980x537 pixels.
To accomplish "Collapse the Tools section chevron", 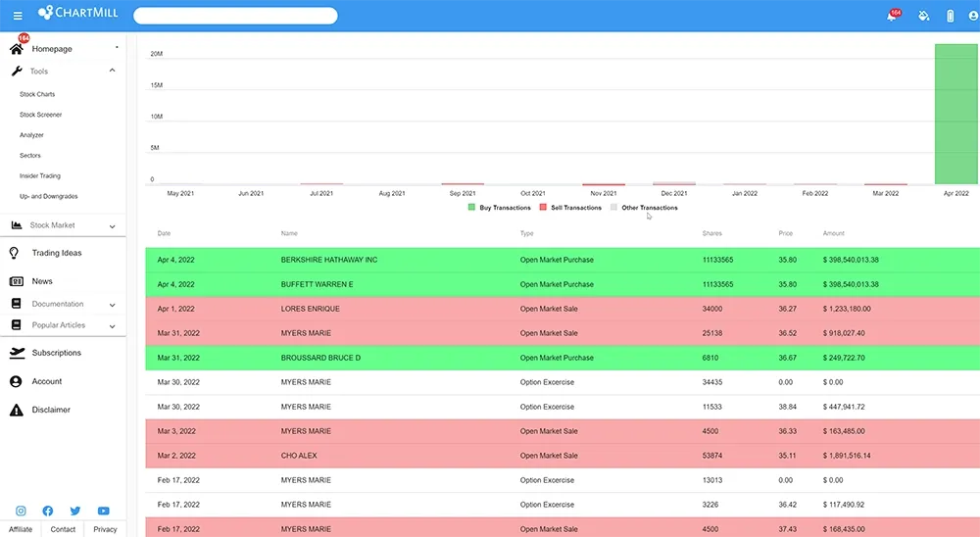I will [113, 71].
